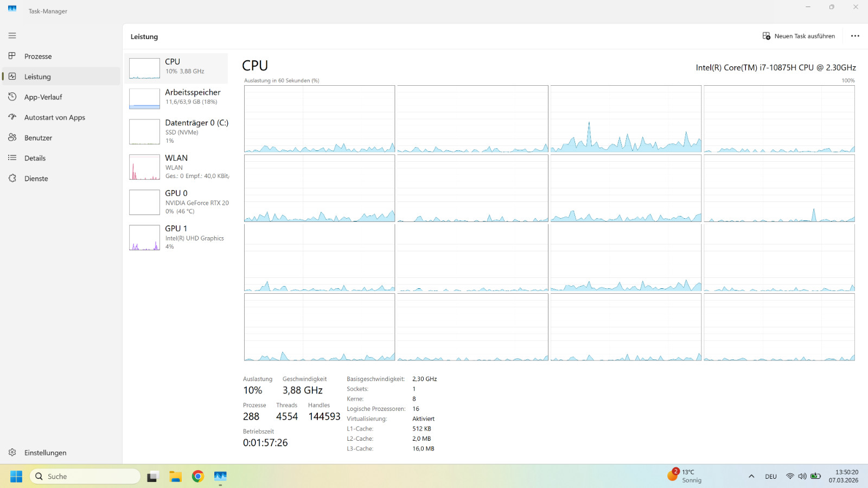Image resolution: width=868 pixels, height=488 pixels.
Task: Toggle the hamburger navigation menu
Action: pyautogui.click(x=12, y=36)
